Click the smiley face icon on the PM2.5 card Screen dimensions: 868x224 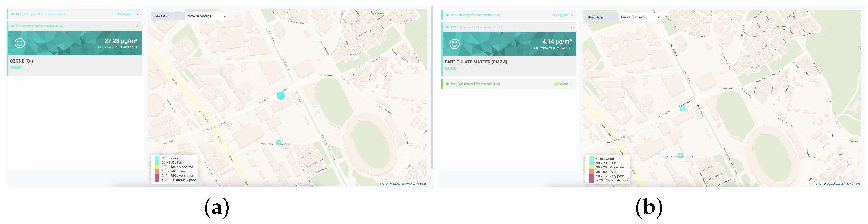coord(454,44)
